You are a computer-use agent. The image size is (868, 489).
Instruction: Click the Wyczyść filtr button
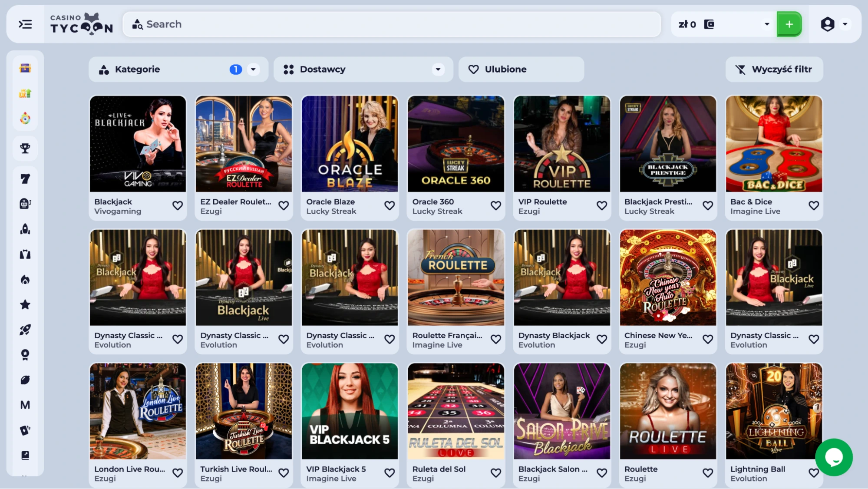coord(774,69)
